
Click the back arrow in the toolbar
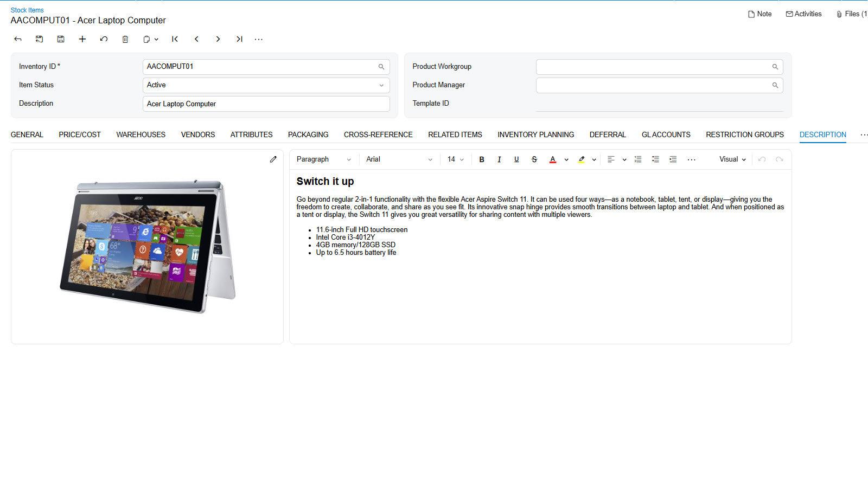click(x=17, y=39)
